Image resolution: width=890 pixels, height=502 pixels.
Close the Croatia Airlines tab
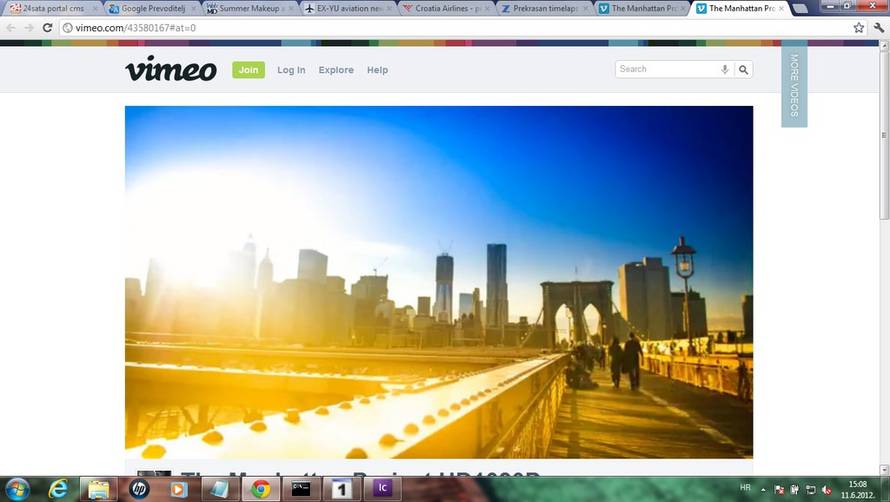pyautogui.click(x=487, y=9)
